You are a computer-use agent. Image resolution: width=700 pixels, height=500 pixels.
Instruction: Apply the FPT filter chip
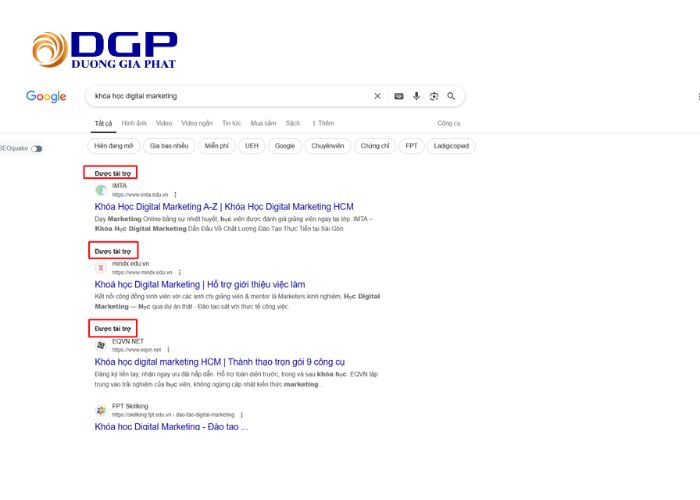point(411,146)
